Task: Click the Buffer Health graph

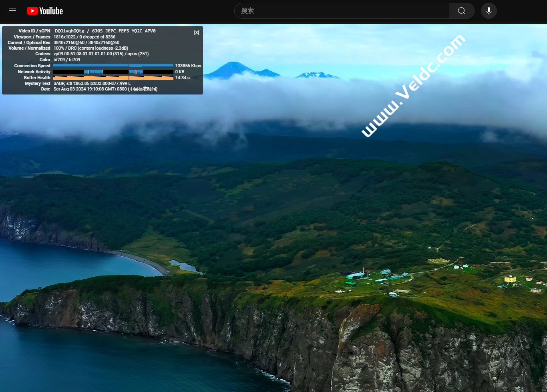Action: 113,78
